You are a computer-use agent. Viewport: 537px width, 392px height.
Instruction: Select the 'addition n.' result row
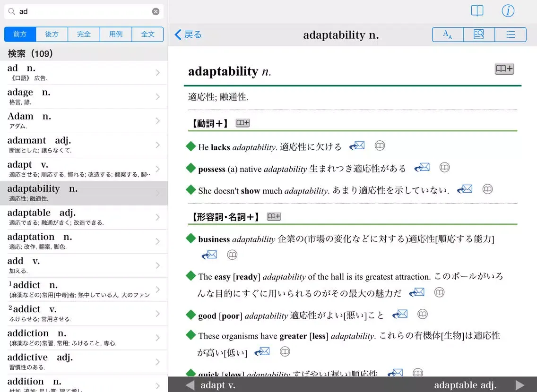click(84, 383)
